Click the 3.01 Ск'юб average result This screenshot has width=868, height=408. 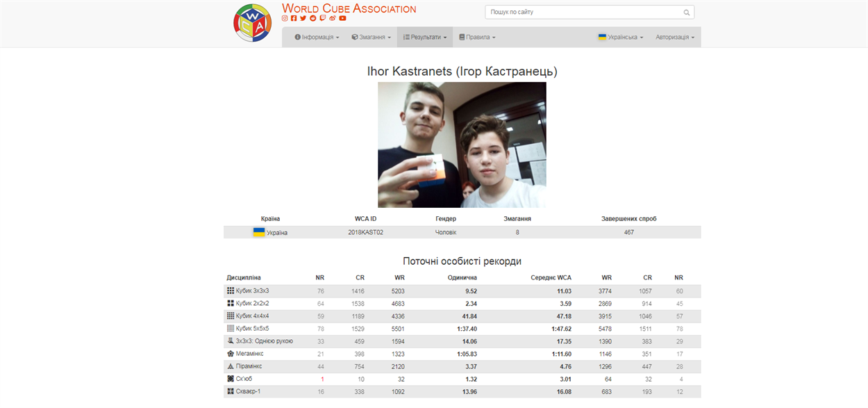coord(565,379)
